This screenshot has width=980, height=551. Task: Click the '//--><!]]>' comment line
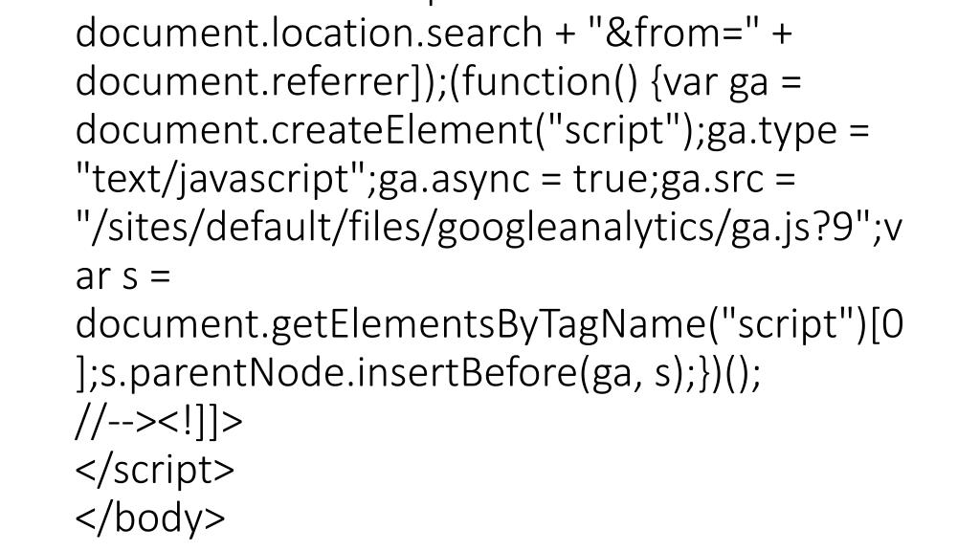159,422
